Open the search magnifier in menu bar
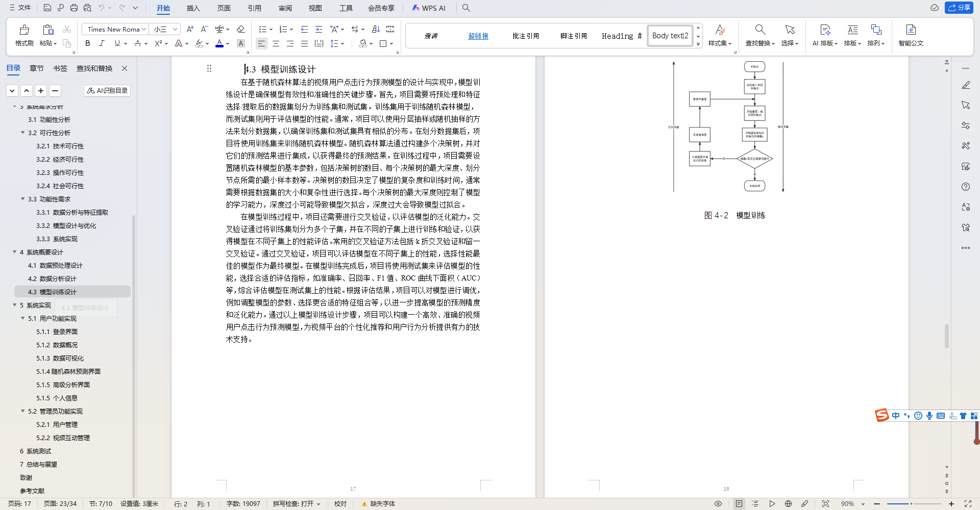 point(466,8)
